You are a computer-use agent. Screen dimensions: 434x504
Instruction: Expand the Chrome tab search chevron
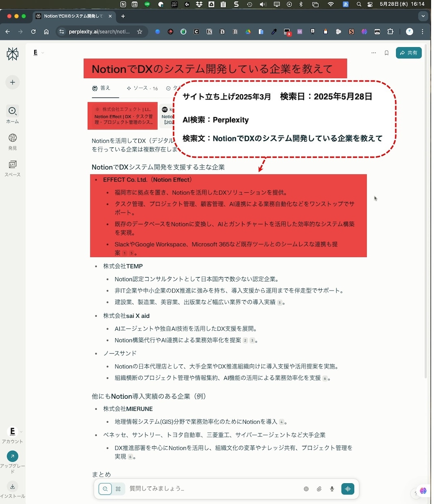[423, 16]
